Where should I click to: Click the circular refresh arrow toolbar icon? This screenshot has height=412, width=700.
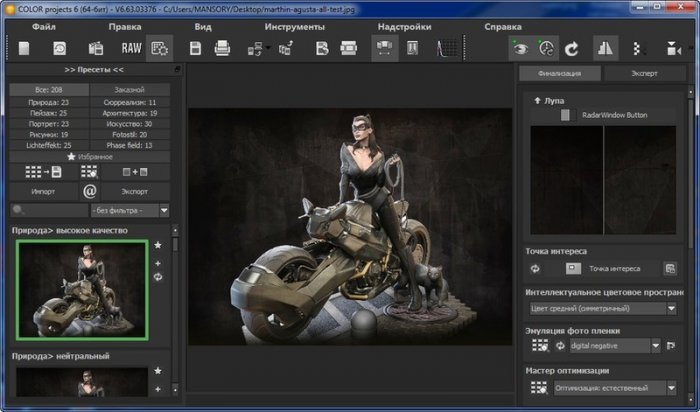pos(573,48)
